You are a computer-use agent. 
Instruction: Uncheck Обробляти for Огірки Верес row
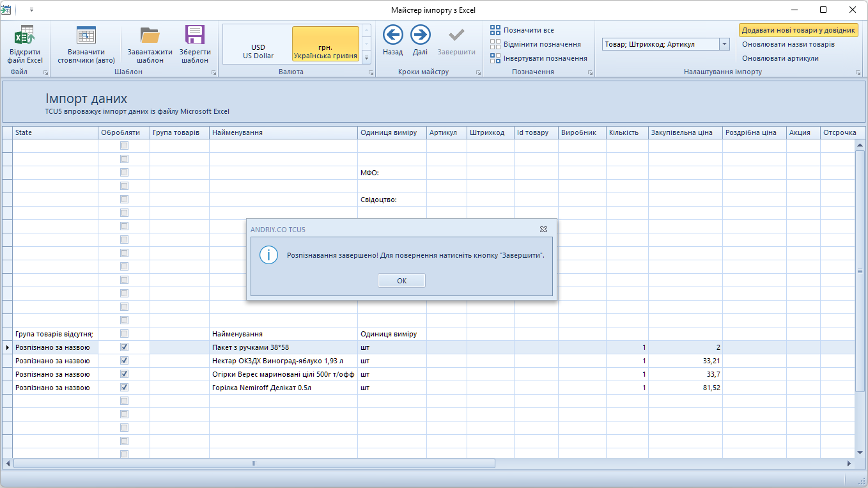(x=124, y=374)
